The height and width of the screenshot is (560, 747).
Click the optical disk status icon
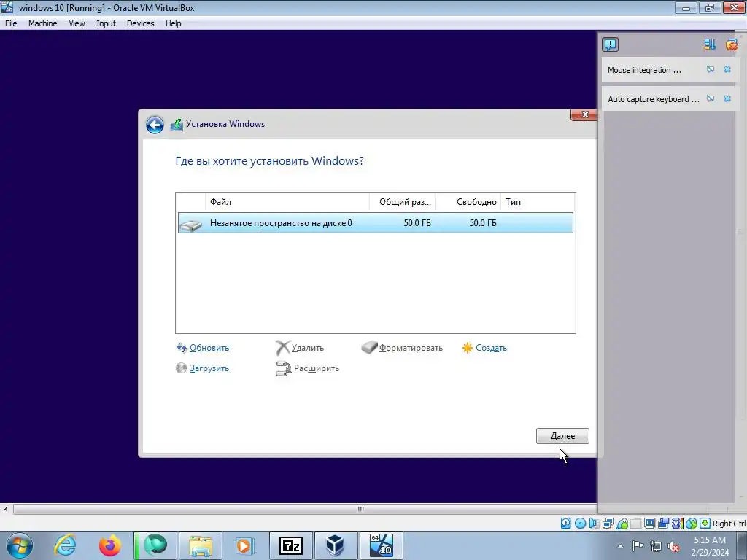pos(580,524)
